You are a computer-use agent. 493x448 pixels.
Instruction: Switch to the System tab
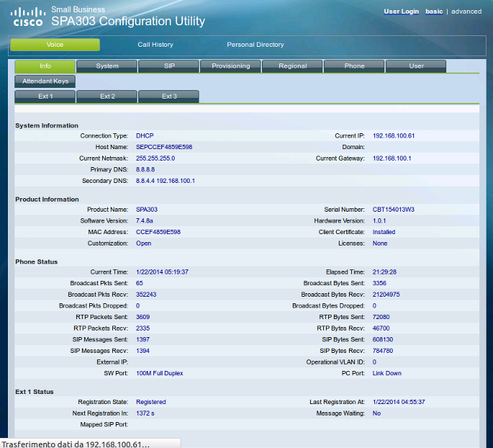(x=107, y=66)
